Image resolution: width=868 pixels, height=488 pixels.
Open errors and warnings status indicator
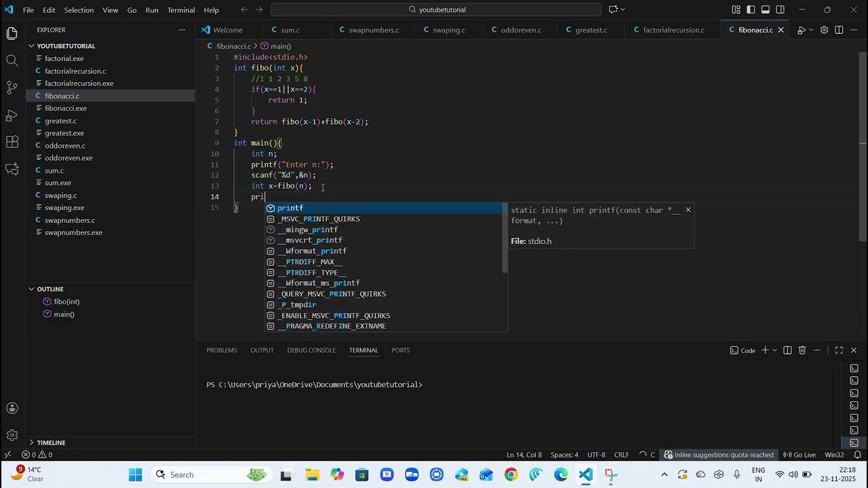click(x=37, y=455)
